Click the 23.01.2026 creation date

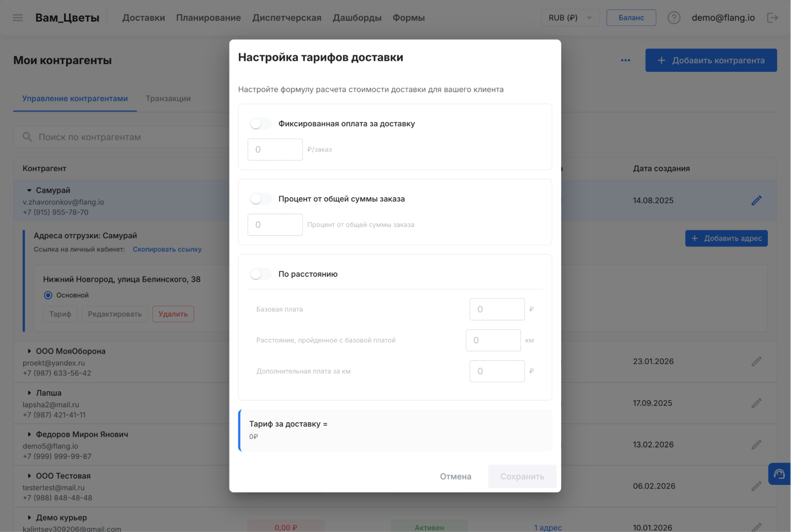654,362
